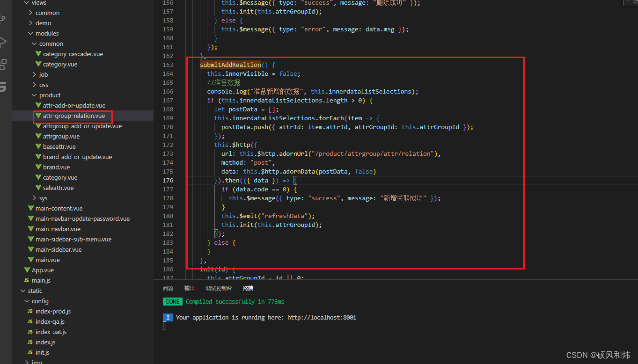Screen dimensions: 638x364
Task: Click Vue icon next to brand.vue
Action: tap(38, 167)
